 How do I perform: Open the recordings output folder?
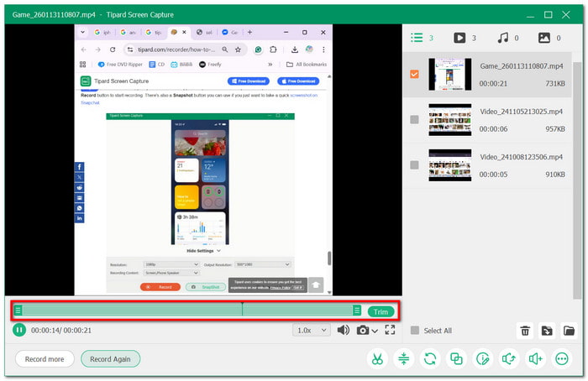pos(569,331)
